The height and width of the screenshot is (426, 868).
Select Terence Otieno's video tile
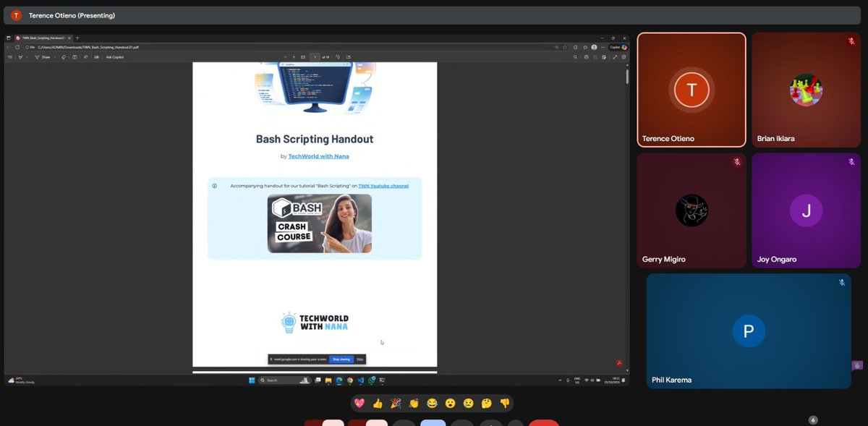pyautogui.click(x=692, y=90)
